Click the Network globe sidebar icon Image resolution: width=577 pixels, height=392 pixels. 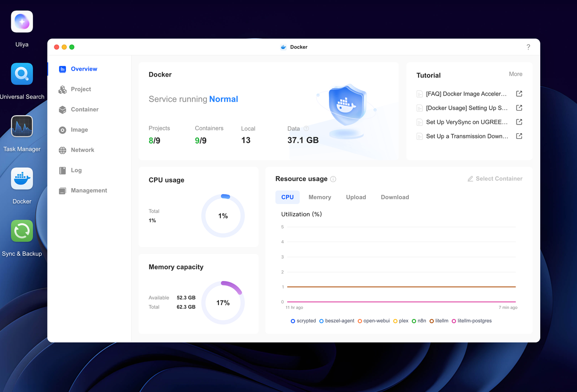tap(62, 150)
